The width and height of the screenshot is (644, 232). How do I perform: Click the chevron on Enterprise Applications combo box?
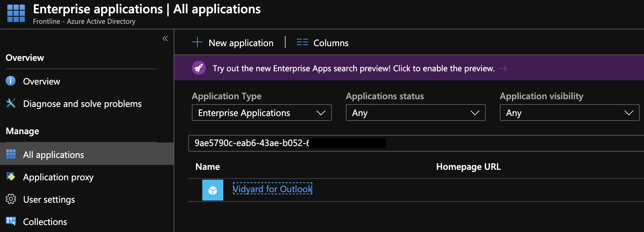321,113
